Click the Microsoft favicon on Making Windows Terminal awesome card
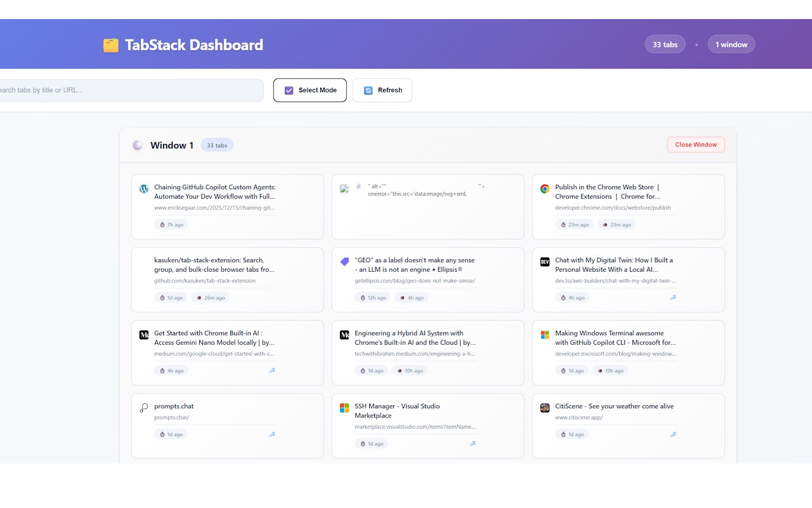This screenshot has width=812, height=508. pyautogui.click(x=544, y=335)
